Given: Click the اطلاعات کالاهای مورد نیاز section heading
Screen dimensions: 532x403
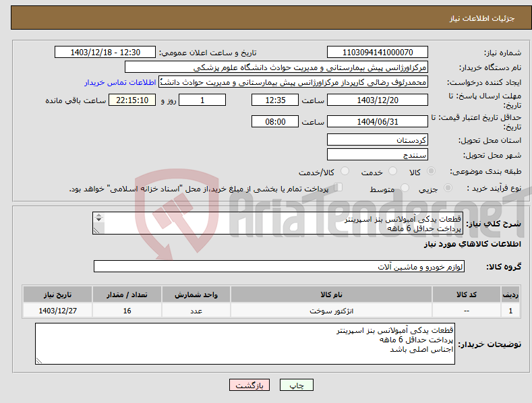Looking at the screenshot, I should tap(472, 244).
